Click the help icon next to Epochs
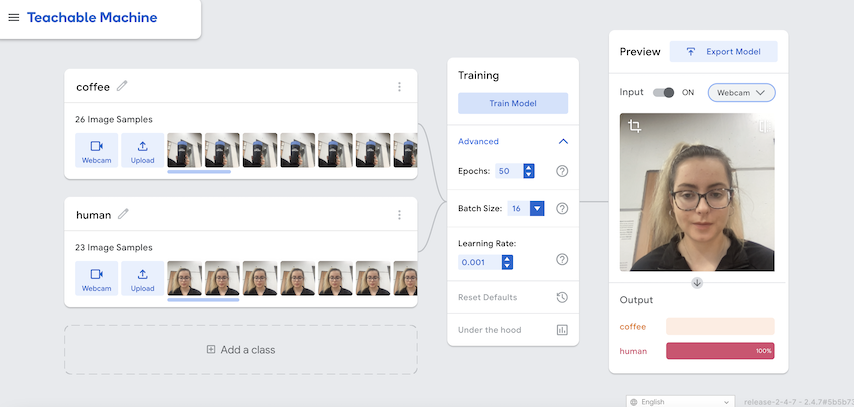 [x=562, y=171]
